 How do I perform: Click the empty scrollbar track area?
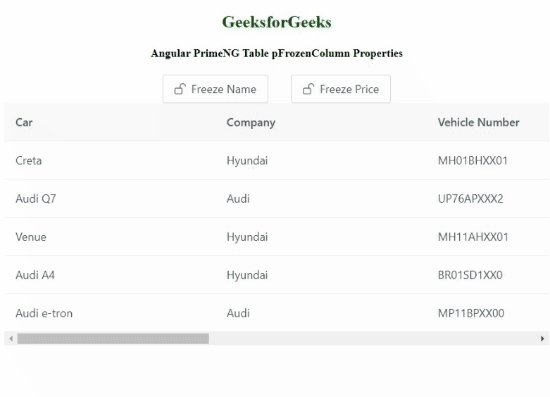373,339
